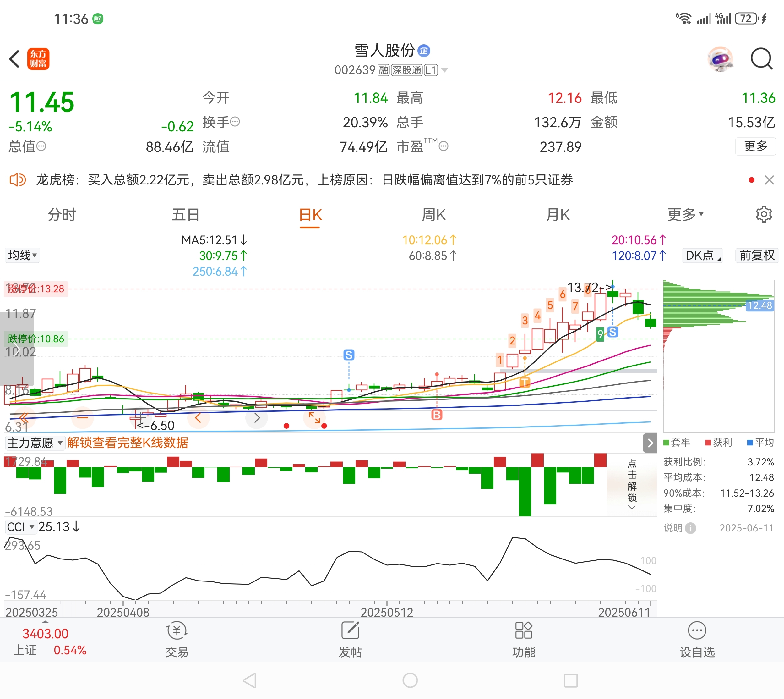Collapse chip distribution panel arrow
The width and height of the screenshot is (784, 699).
650,443
